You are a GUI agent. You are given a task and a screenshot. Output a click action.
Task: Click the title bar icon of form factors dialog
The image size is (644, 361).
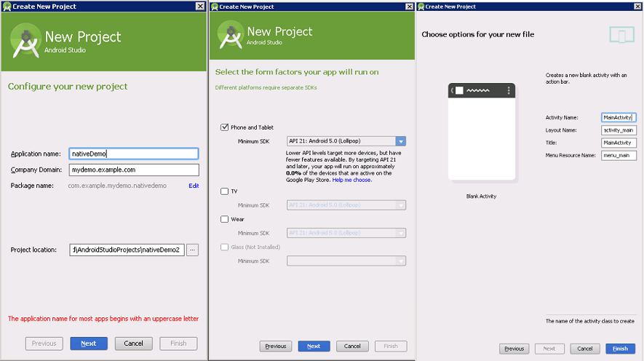click(x=215, y=7)
